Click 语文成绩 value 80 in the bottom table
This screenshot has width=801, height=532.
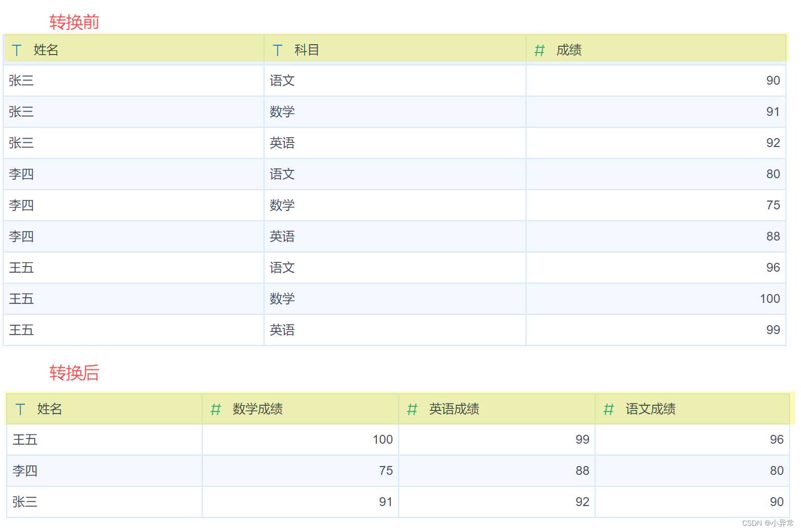click(x=777, y=471)
